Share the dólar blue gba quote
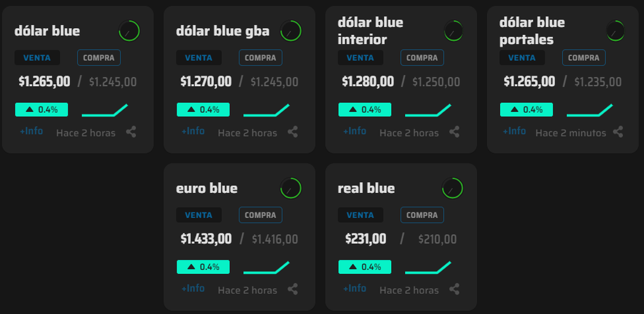644x314 pixels. pos(292,132)
